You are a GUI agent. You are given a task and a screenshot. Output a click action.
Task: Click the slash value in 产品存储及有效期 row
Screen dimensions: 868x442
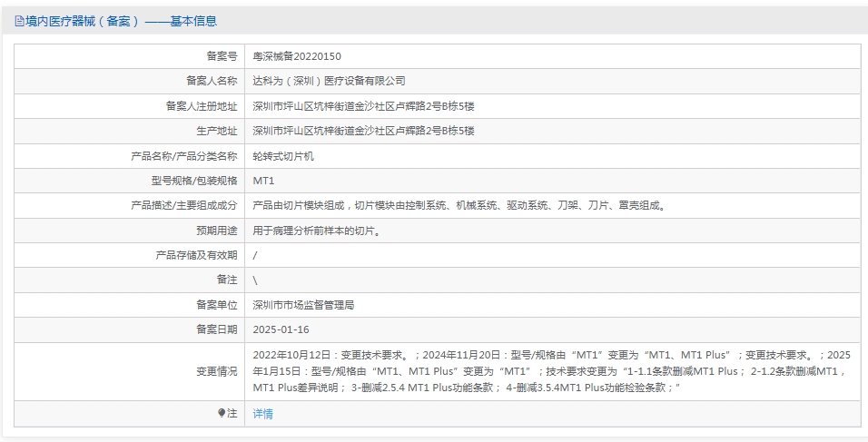click(x=255, y=256)
